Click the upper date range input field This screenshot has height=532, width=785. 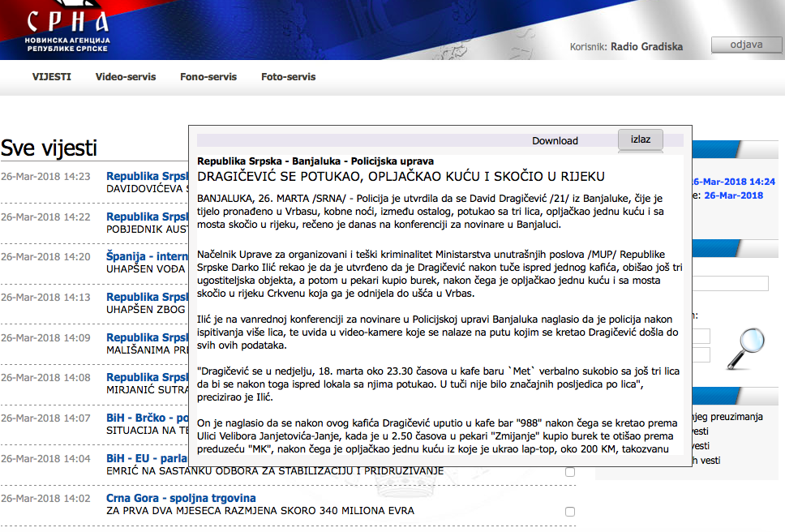(x=701, y=336)
